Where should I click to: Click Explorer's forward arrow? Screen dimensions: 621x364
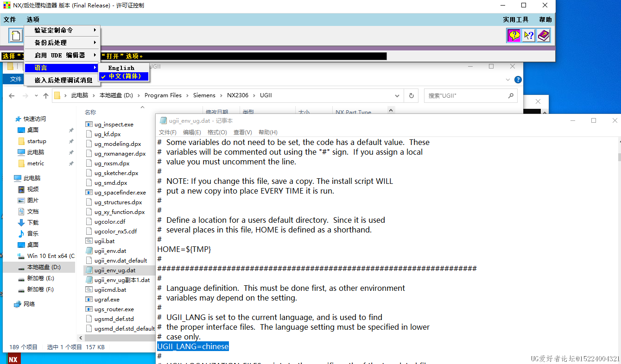coord(25,96)
